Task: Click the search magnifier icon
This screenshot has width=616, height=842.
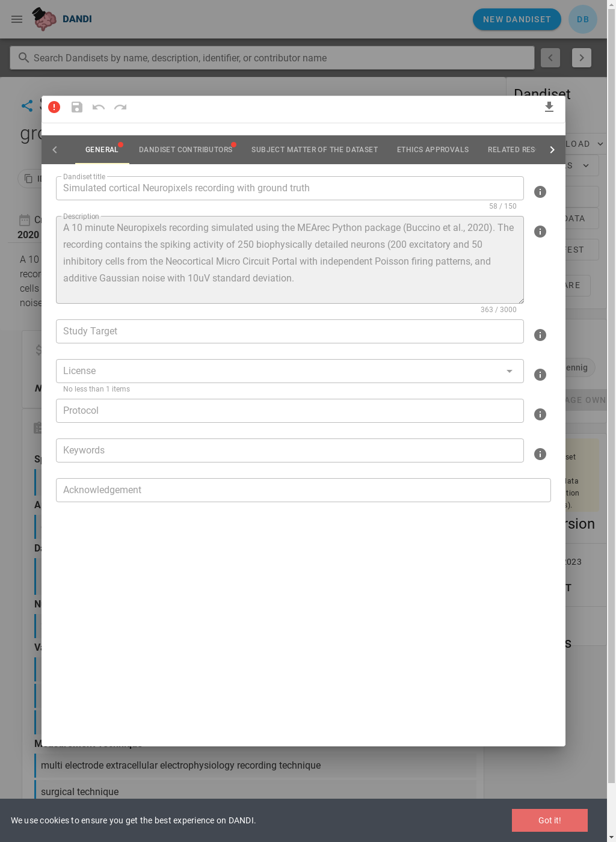Action: [23, 58]
